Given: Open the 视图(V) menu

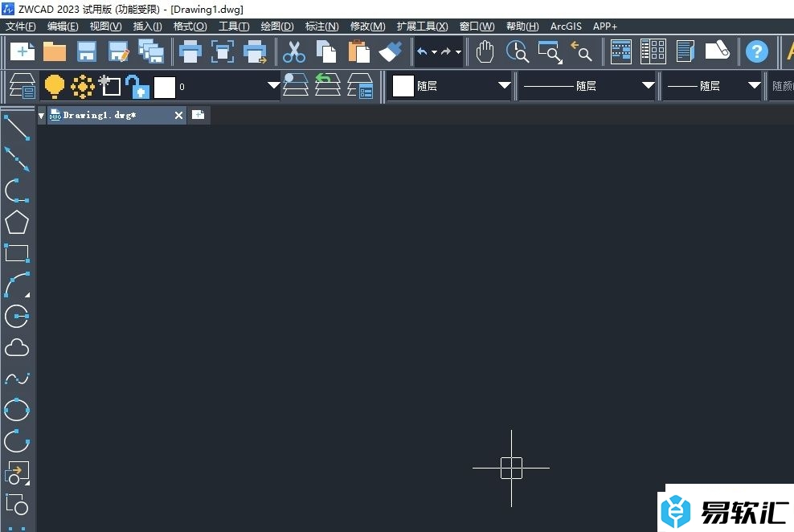Looking at the screenshot, I should (105, 27).
